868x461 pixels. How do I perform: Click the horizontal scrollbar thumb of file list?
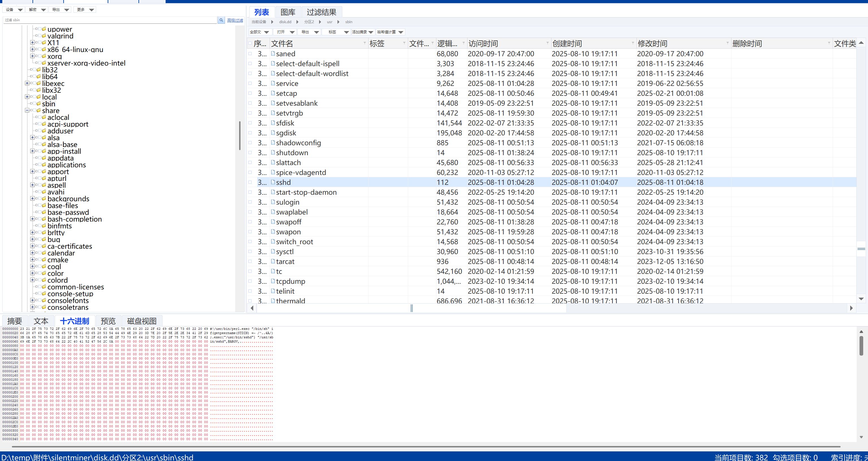click(x=412, y=308)
